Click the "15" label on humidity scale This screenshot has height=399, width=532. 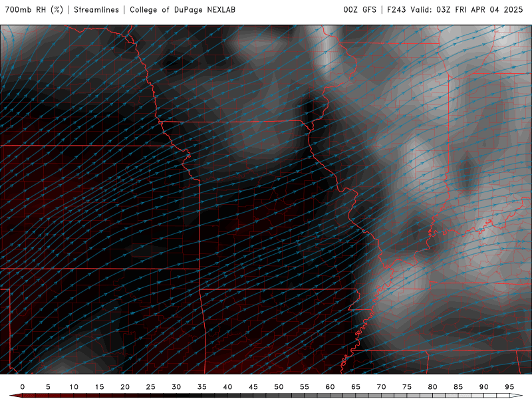(99, 387)
